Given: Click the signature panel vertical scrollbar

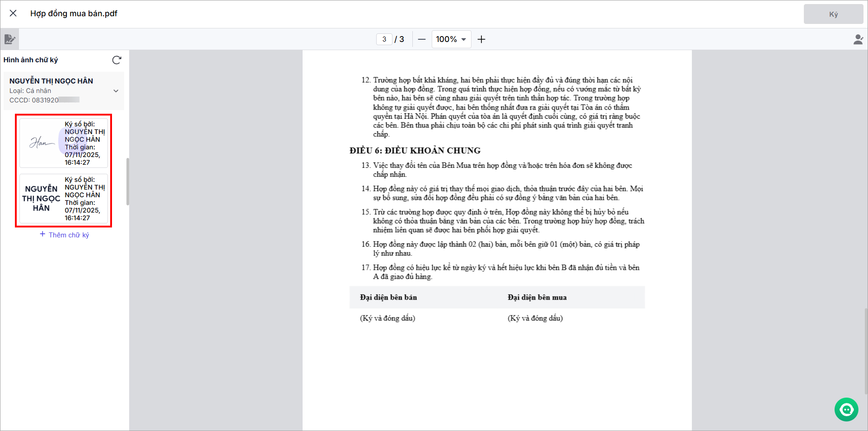Looking at the screenshot, I should click(x=128, y=181).
